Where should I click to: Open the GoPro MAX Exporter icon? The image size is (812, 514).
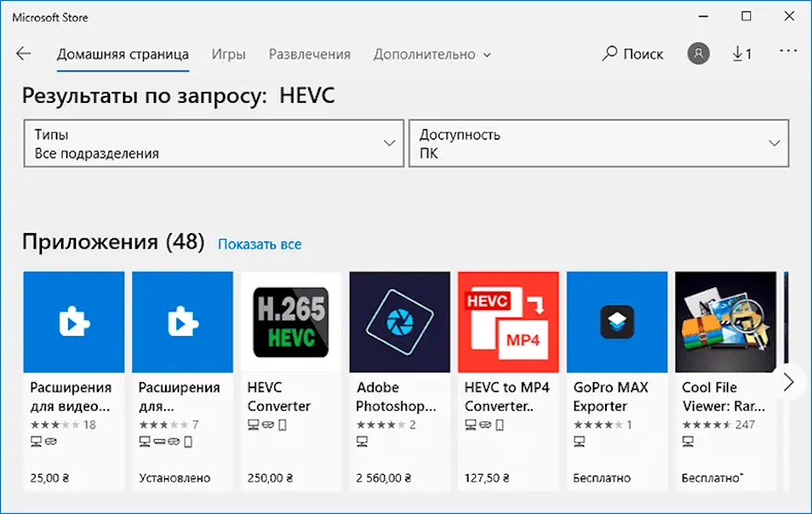(616, 322)
